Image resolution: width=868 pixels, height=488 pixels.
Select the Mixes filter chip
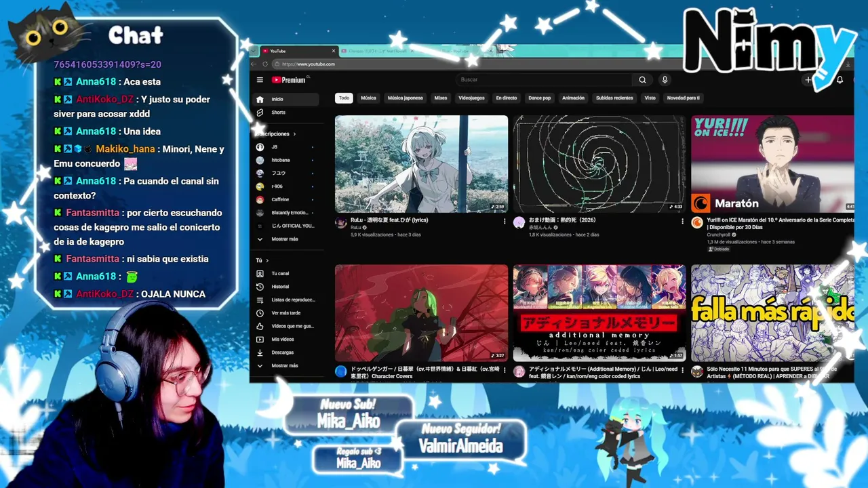[x=441, y=98]
